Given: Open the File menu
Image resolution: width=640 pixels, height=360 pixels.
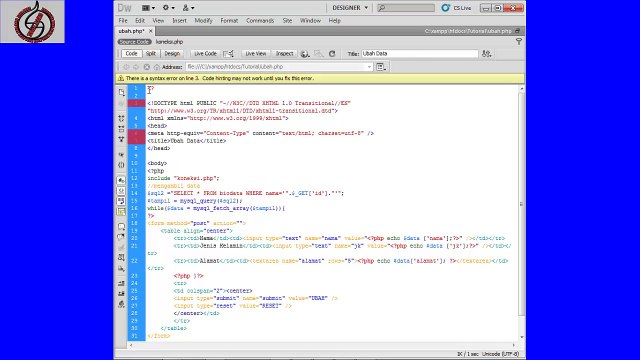Looking at the screenshot, I should coord(123,20).
